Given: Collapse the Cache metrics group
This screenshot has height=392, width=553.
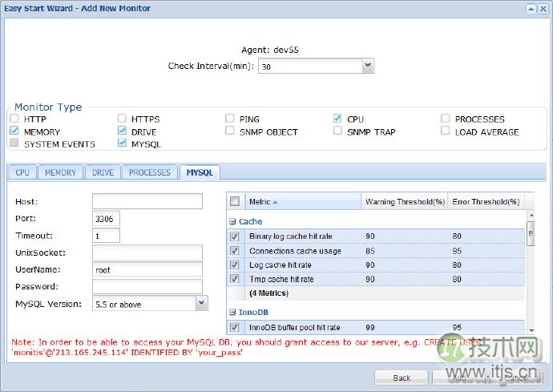Looking at the screenshot, I should tap(232, 221).
